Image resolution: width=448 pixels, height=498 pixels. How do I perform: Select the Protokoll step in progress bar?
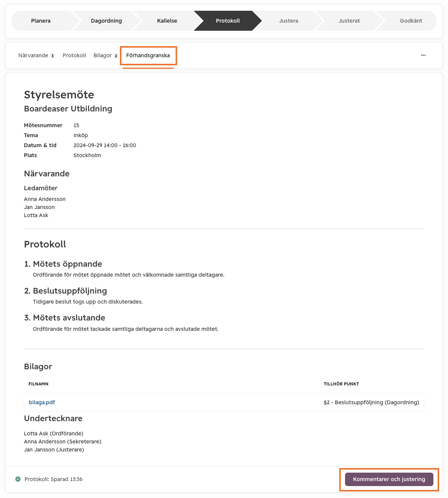coord(228,21)
